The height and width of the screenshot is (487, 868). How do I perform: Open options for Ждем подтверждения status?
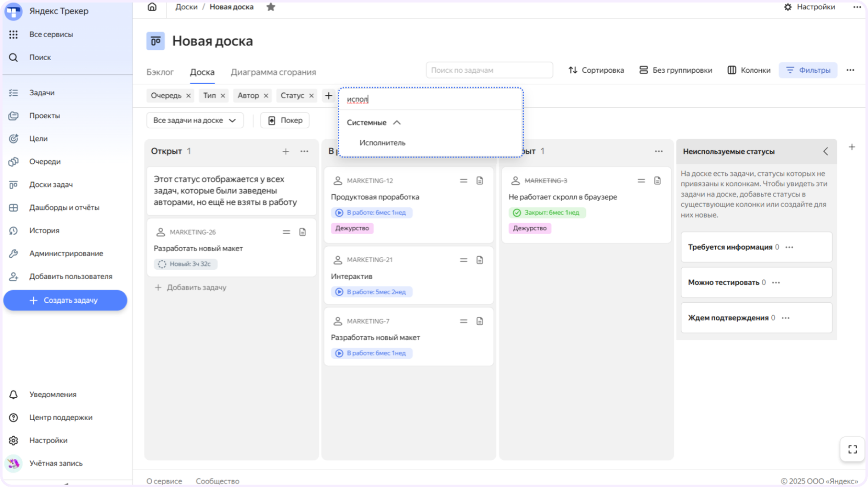786,318
